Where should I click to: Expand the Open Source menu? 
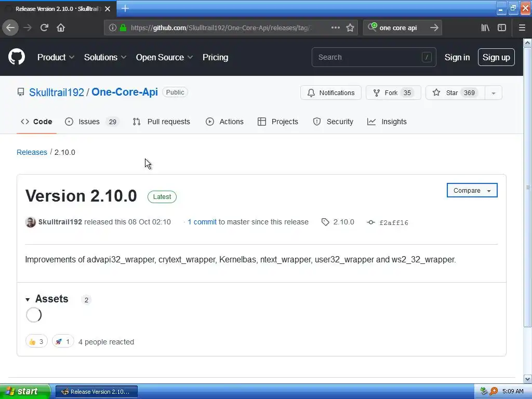[164, 57]
